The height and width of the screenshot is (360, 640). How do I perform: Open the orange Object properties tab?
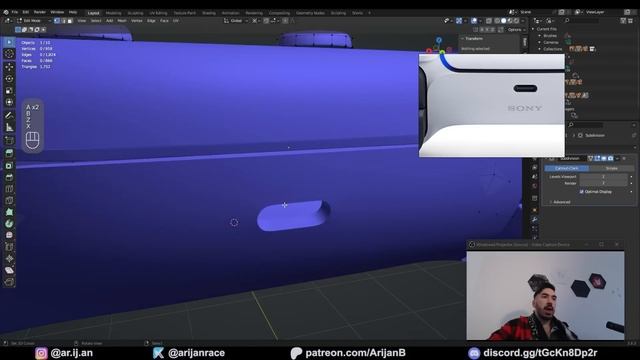(534, 210)
